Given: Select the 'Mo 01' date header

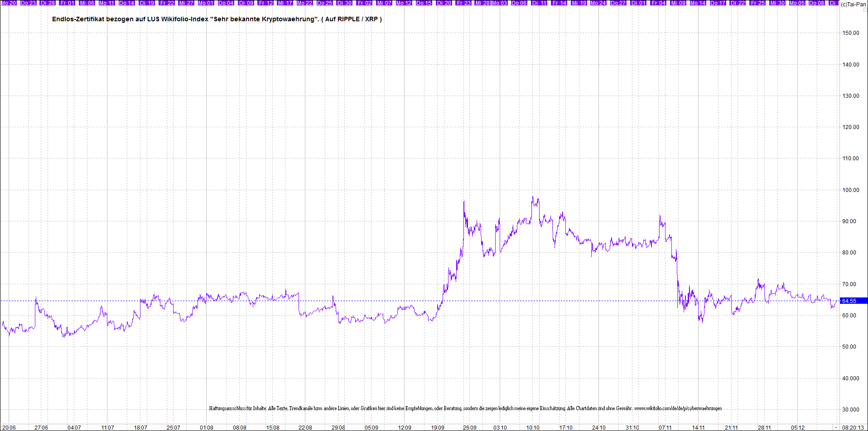Looking at the screenshot, I should (x=206, y=3).
